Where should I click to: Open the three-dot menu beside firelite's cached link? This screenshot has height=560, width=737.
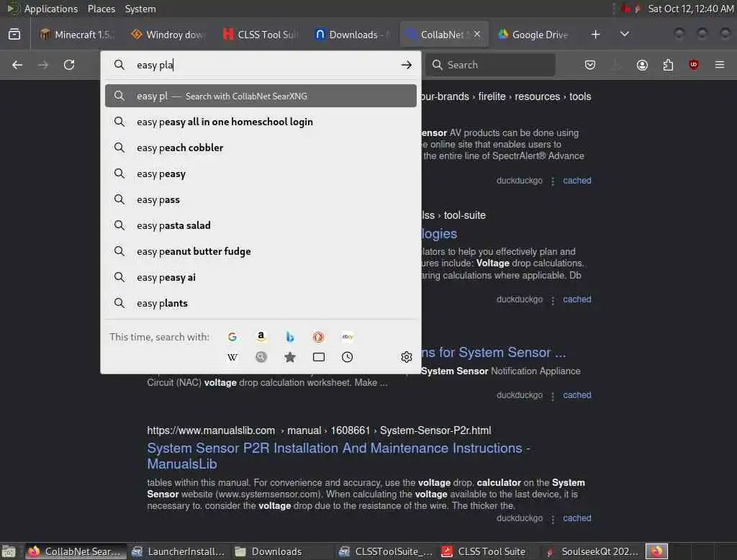pyautogui.click(x=553, y=181)
